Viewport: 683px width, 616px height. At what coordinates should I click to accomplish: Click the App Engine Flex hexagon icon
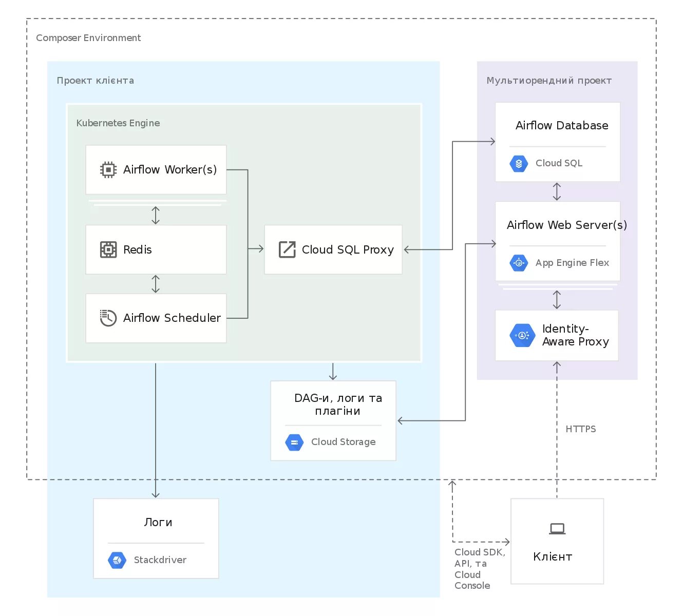tap(519, 263)
